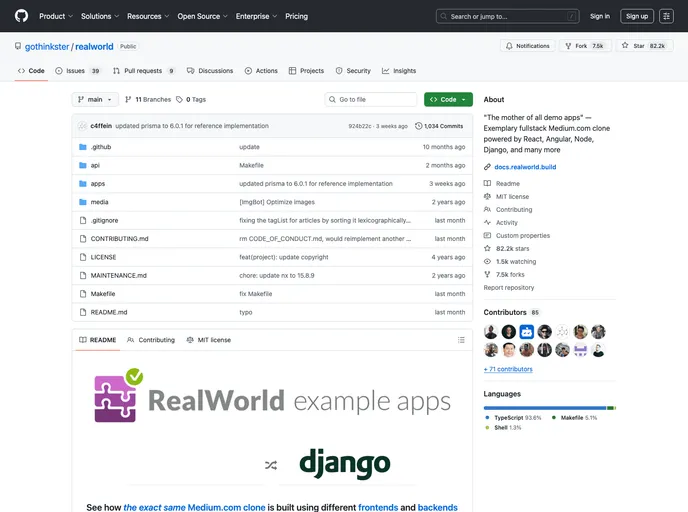The width and height of the screenshot is (688, 512).
Task: Expand the Product menu
Action: coord(56,16)
